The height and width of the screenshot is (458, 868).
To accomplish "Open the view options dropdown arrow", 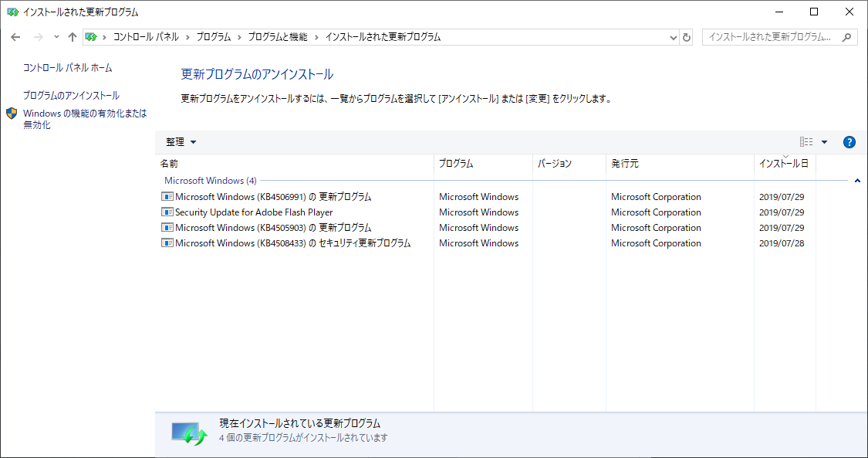I will 824,142.
